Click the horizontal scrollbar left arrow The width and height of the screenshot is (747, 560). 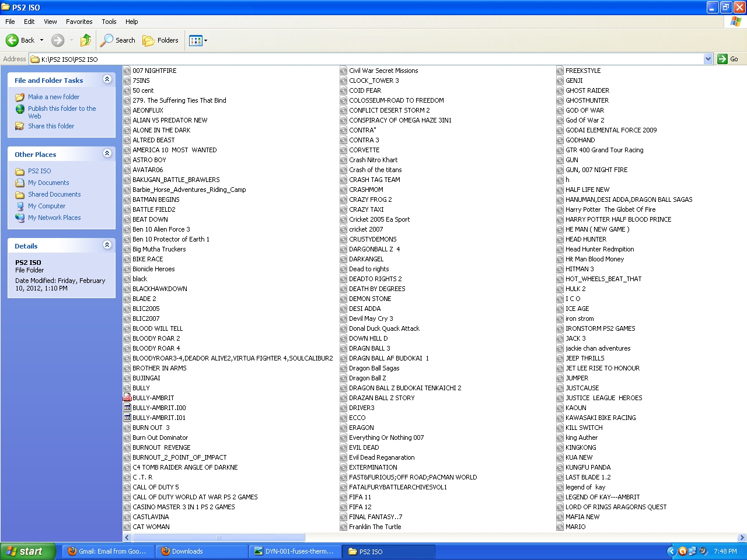pyautogui.click(x=127, y=538)
